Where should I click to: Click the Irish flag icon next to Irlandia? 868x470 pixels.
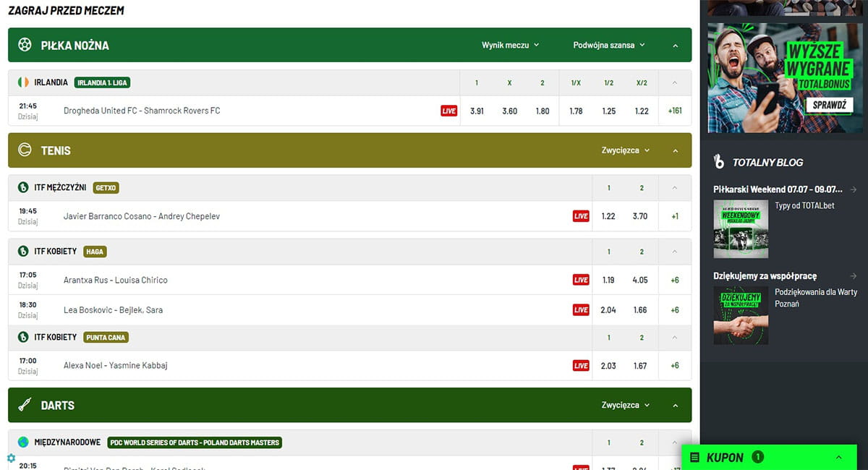tap(24, 82)
